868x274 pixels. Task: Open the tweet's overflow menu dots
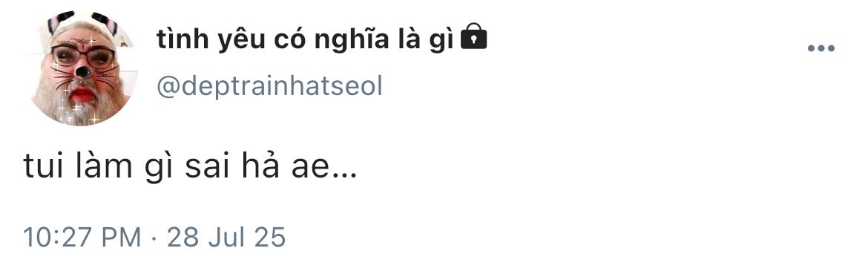tap(821, 49)
